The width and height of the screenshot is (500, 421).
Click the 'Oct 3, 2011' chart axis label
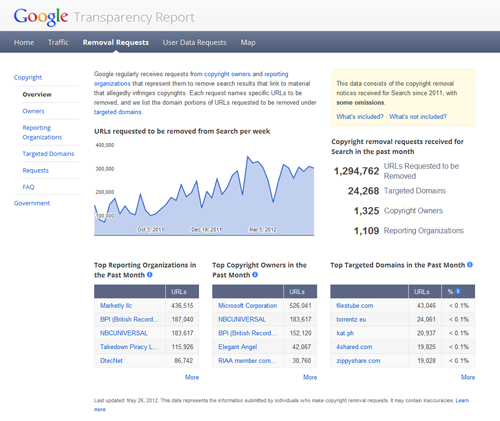150,229
